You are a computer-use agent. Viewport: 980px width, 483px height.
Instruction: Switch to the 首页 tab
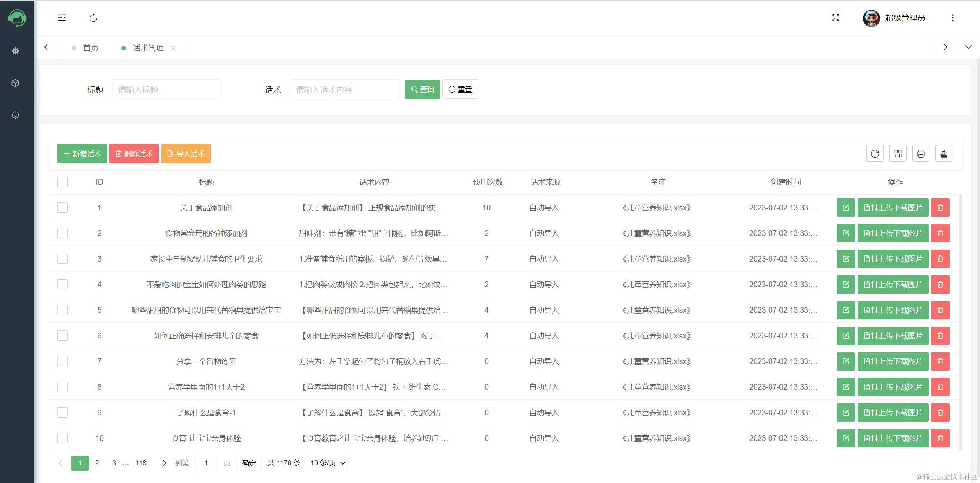click(90, 48)
